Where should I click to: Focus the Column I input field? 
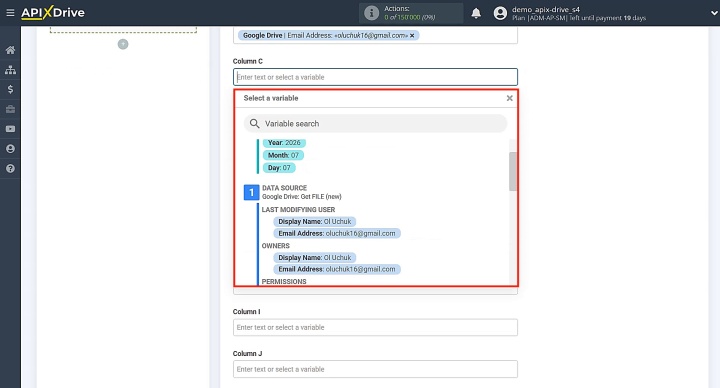pyautogui.click(x=375, y=327)
